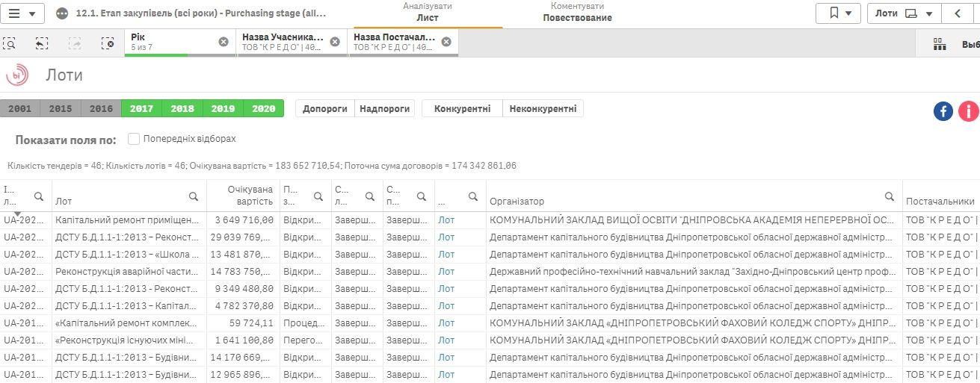Open the selections tool grid icon
The width and height of the screenshot is (980, 383).
940,44
